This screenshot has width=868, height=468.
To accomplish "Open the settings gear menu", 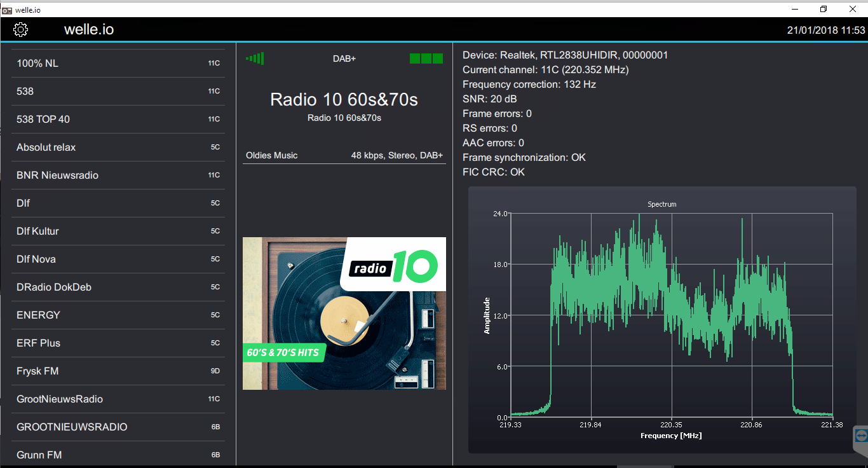I will [x=20, y=29].
